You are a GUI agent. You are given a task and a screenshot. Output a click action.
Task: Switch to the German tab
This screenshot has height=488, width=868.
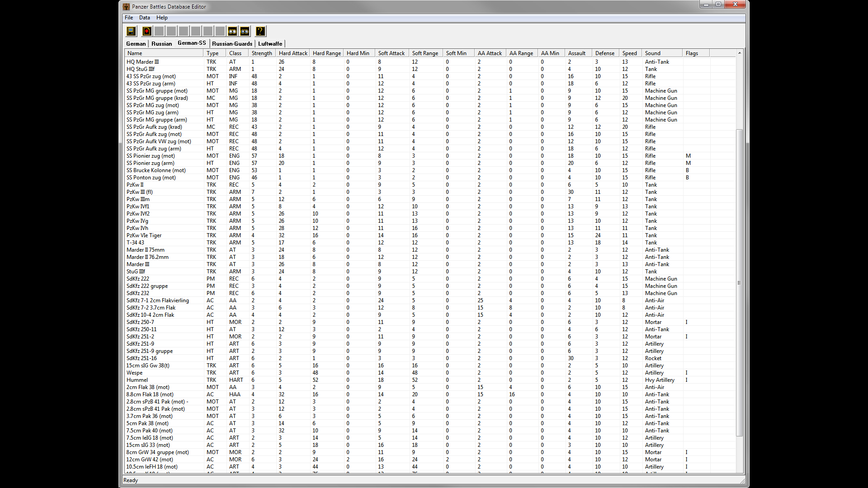tap(136, 44)
